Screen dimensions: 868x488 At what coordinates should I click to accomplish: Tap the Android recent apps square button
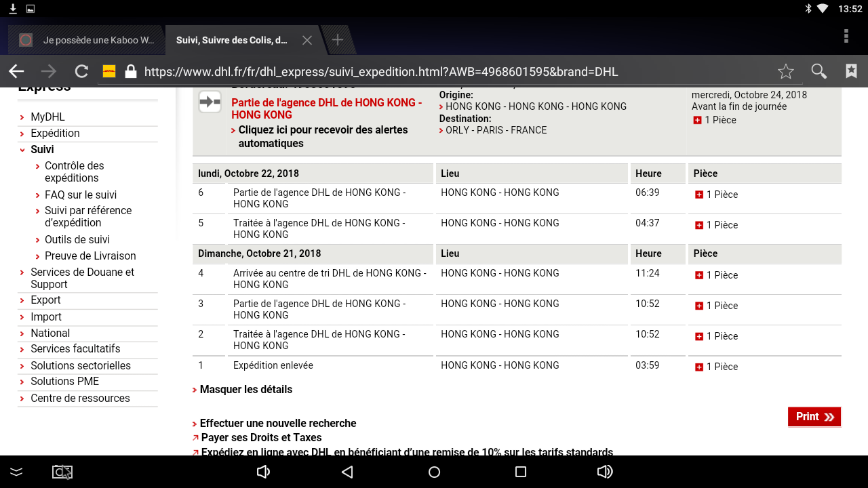[520, 472]
